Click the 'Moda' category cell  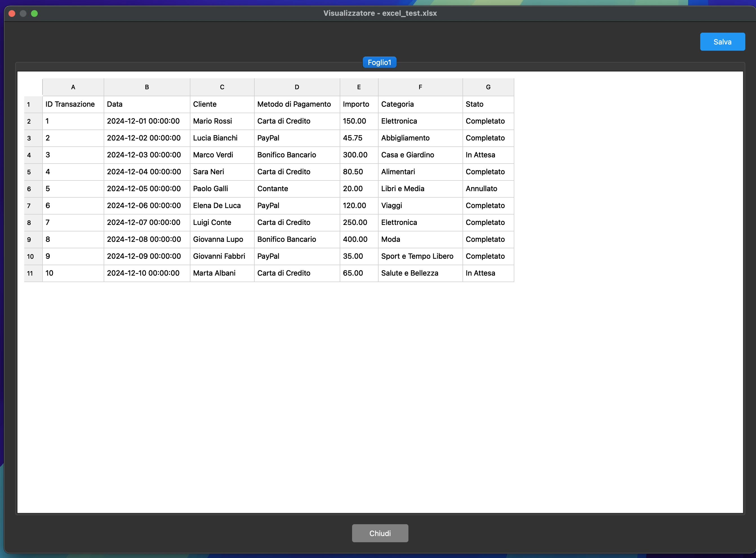421,239
